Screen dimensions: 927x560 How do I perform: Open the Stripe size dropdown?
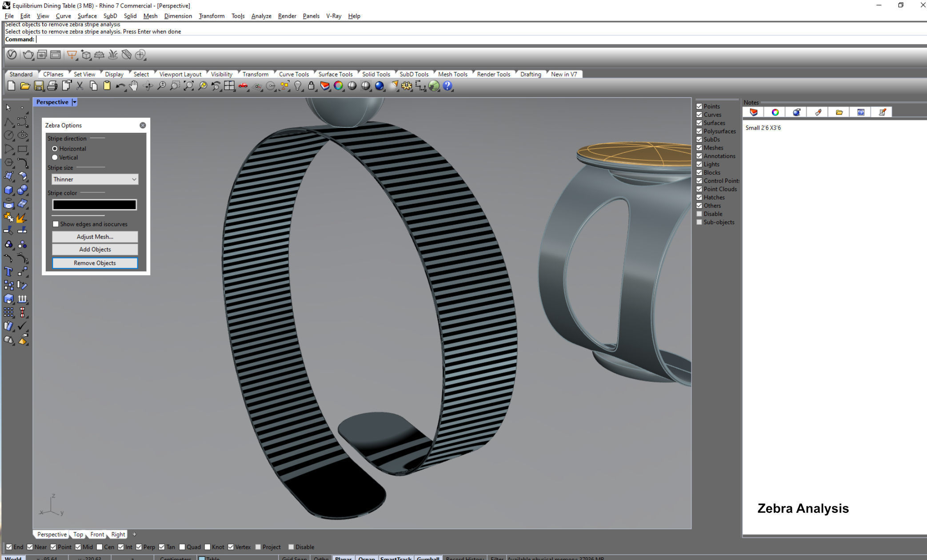tap(95, 179)
